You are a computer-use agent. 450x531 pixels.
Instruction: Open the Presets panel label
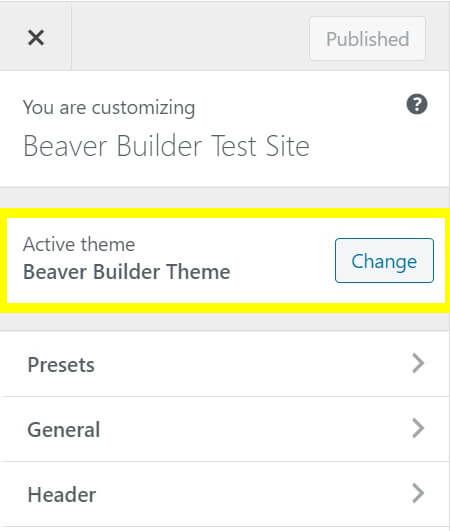(x=61, y=365)
